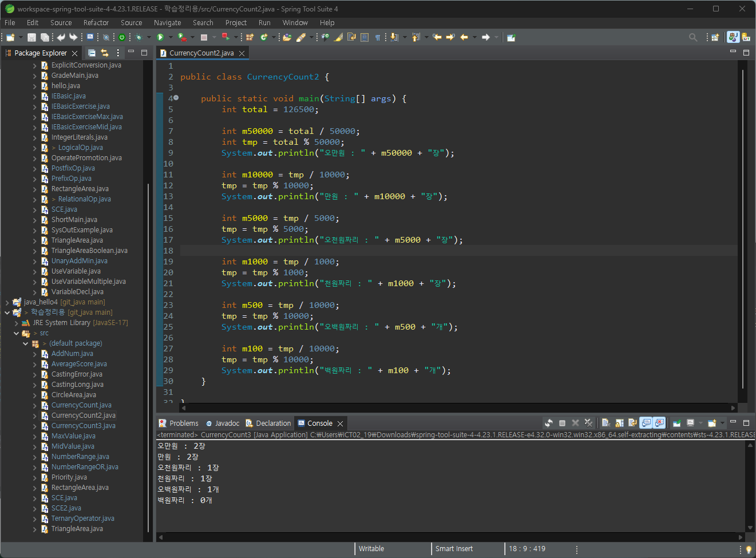The image size is (756, 558).
Task: Close the CurrencyCount2.java editor tab
Action: point(242,53)
